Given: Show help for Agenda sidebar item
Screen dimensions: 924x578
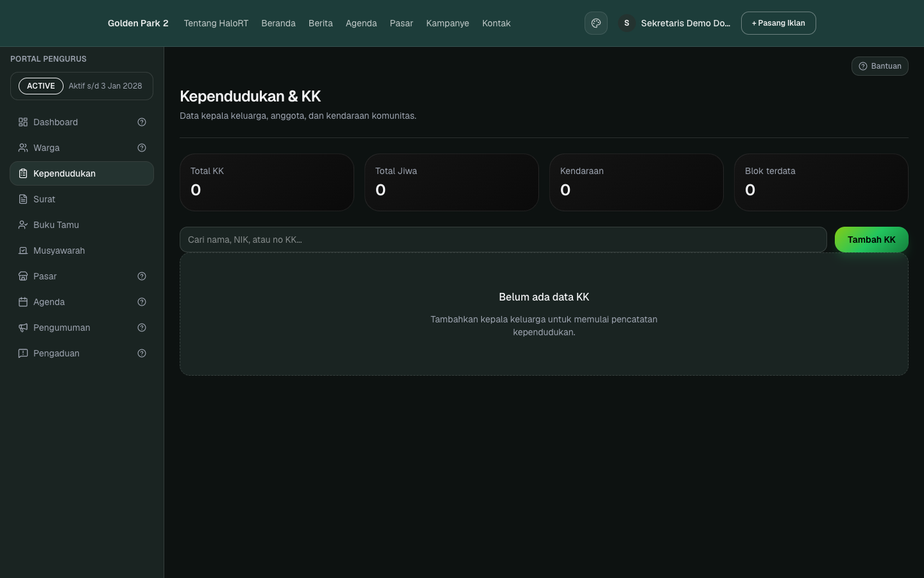Looking at the screenshot, I should coord(142,302).
